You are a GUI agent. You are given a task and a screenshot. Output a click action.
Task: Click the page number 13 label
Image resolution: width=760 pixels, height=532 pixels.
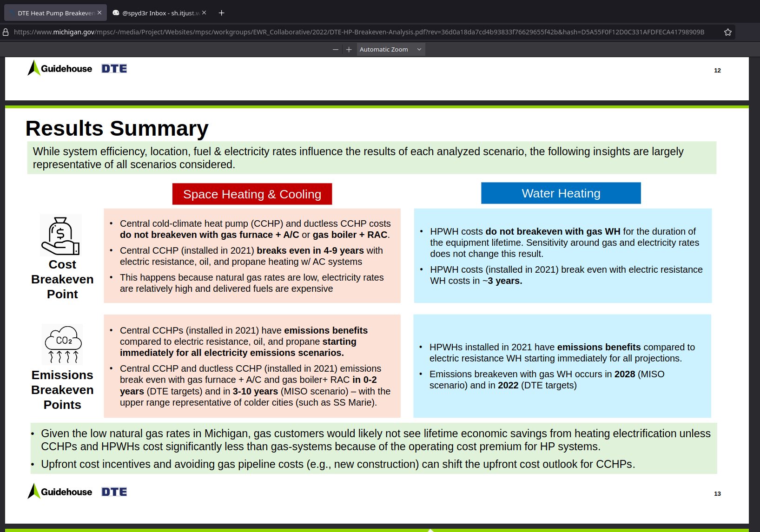tap(717, 493)
